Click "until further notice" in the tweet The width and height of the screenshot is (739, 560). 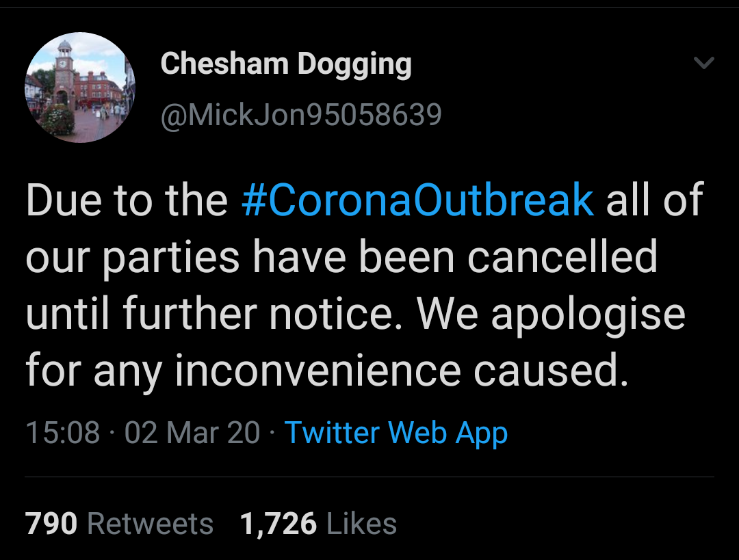pos(215,315)
